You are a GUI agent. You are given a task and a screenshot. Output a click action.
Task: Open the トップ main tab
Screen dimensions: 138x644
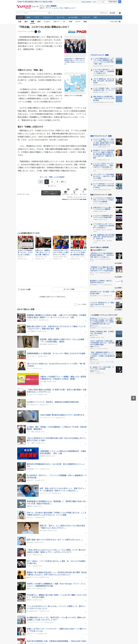click(x=20, y=17)
